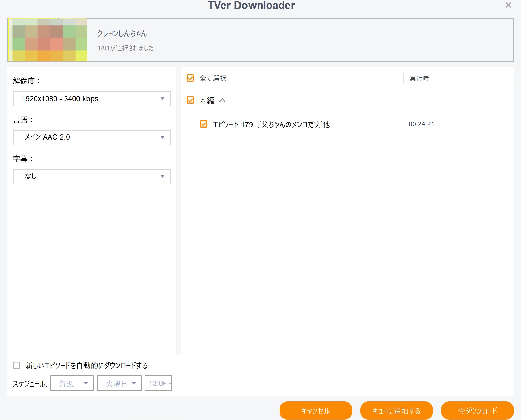The width and height of the screenshot is (521, 420).
Task: Click the 今ダウンロード button
Action: pos(477,411)
